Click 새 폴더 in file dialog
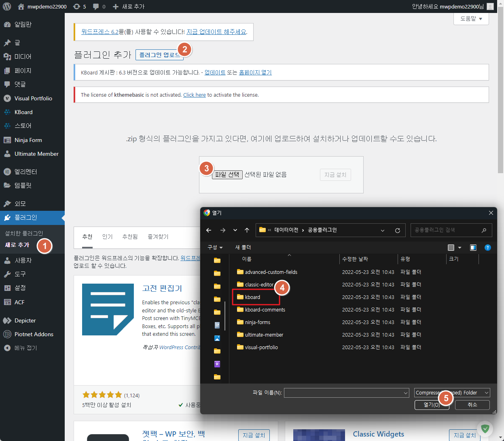The image size is (504, 441). pyautogui.click(x=243, y=247)
